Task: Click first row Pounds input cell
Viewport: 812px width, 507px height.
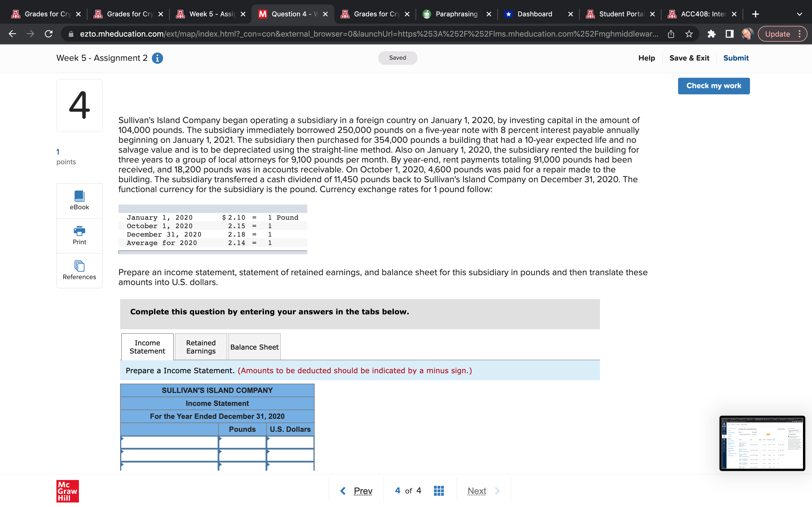Action: tap(242, 442)
